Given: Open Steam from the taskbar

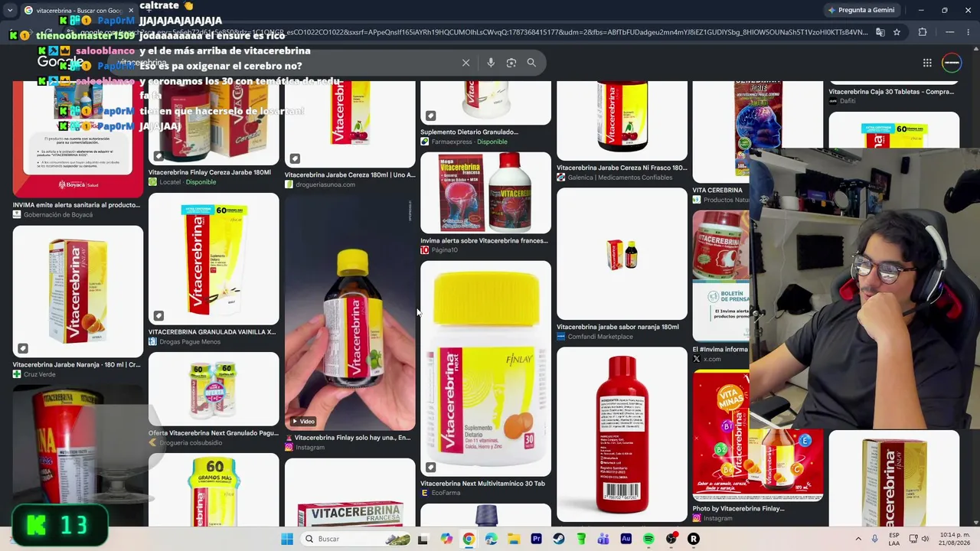Looking at the screenshot, I should click(558, 539).
